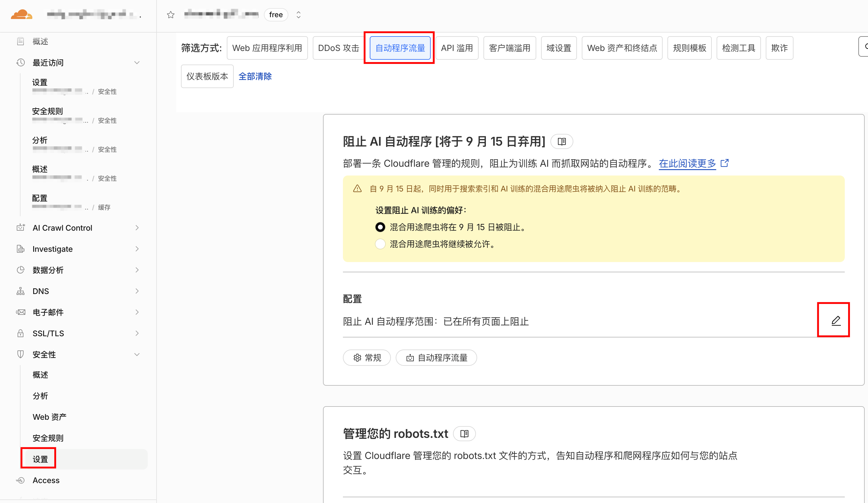The height and width of the screenshot is (503, 868).
Task: Expand the 数据分析 chevron
Action: tap(137, 270)
